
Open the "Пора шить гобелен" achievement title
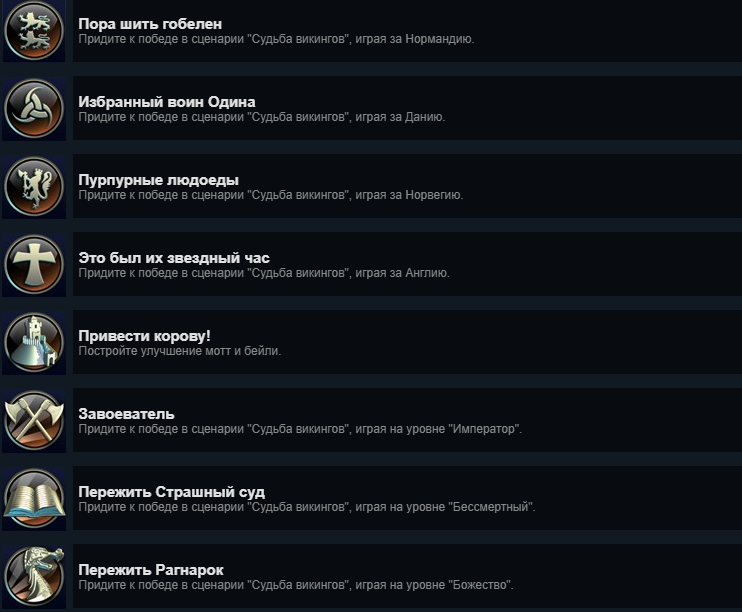150,24
